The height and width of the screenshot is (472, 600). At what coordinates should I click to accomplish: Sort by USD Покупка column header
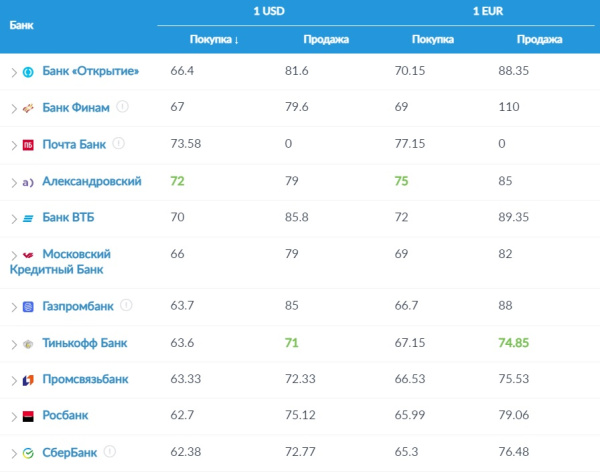(x=214, y=39)
